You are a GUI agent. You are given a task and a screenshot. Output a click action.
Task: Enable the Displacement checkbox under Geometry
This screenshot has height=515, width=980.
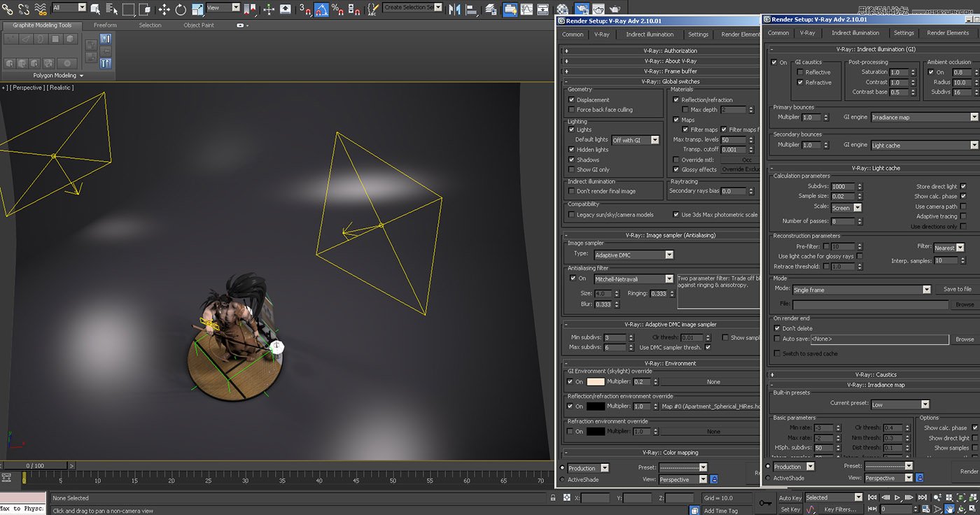[x=572, y=99]
